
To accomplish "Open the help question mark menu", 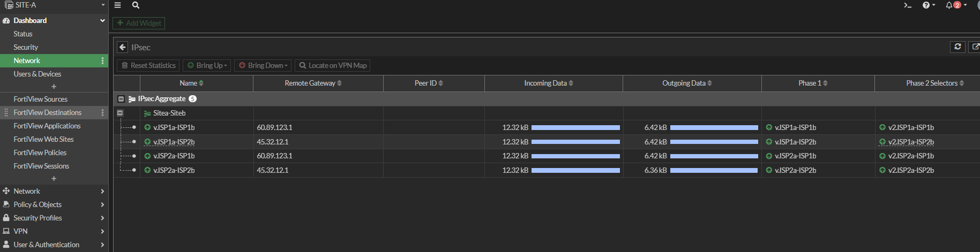I will (928, 5).
